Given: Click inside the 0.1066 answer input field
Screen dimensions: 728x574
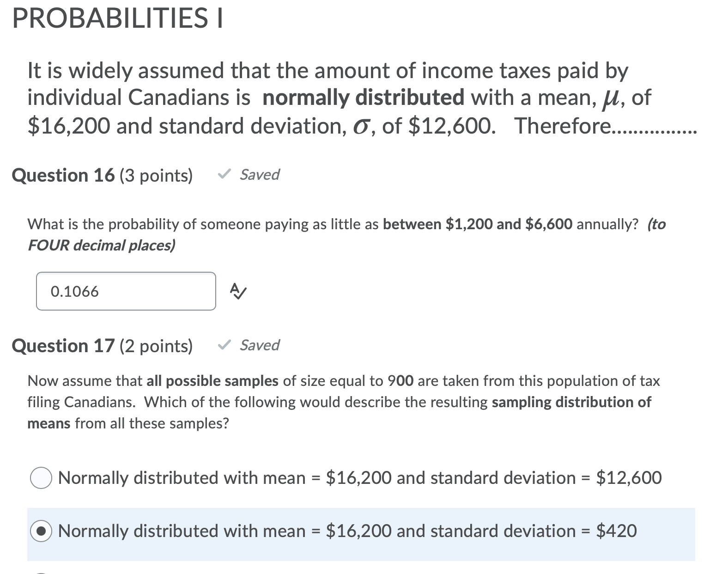Looking at the screenshot, I should [x=125, y=291].
